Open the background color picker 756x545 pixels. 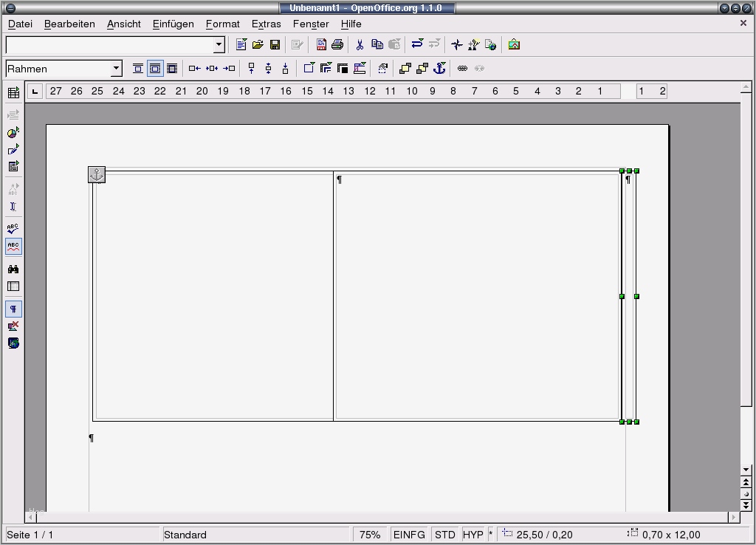[x=360, y=69]
